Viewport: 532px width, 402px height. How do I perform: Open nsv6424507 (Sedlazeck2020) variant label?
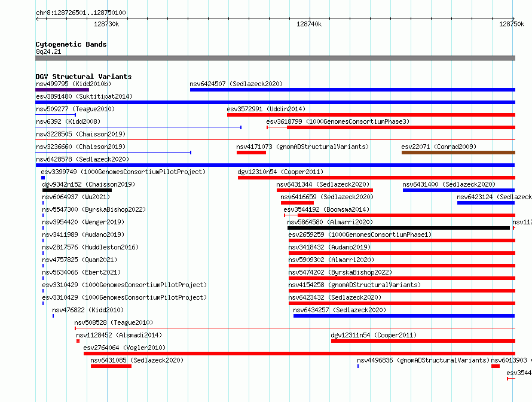coord(236,84)
